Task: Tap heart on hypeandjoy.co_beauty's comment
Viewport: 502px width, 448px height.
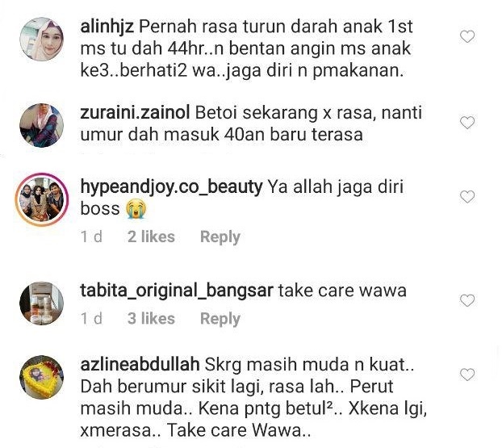Action: (x=467, y=197)
